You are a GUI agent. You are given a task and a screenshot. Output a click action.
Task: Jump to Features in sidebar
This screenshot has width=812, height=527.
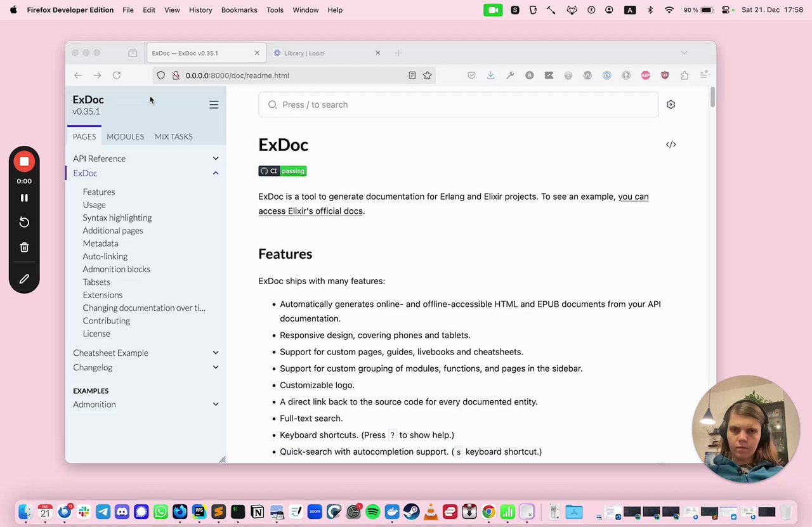(x=99, y=192)
